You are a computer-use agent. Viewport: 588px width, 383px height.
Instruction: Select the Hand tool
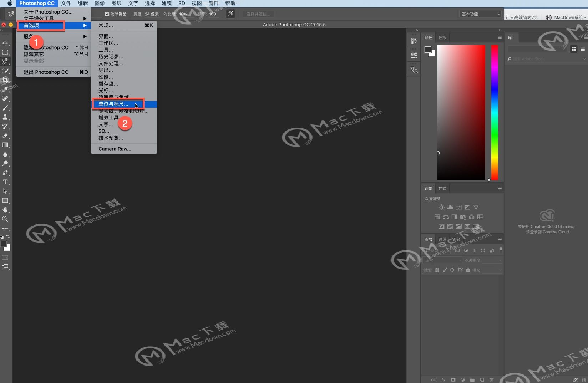point(5,210)
